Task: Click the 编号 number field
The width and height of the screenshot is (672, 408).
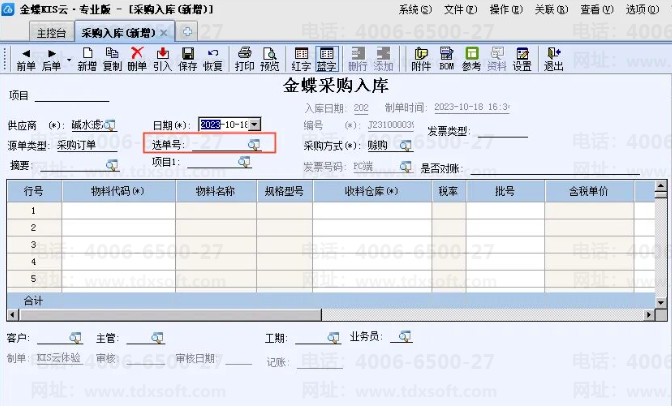Action: (390, 125)
